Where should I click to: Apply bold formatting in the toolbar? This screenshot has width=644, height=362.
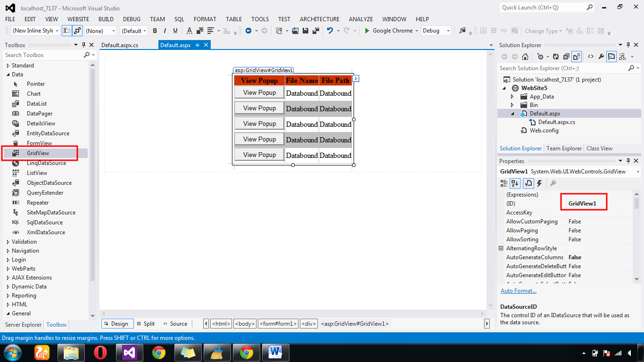coord(155,31)
